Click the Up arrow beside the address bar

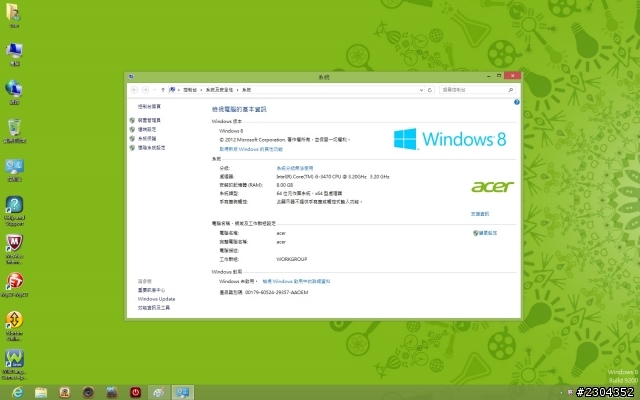163,90
